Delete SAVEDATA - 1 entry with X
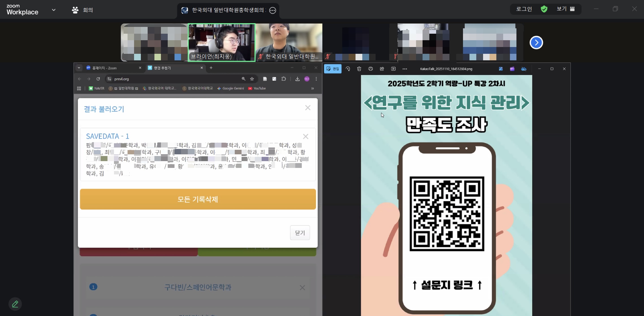The width and height of the screenshot is (644, 316). coord(305,136)
